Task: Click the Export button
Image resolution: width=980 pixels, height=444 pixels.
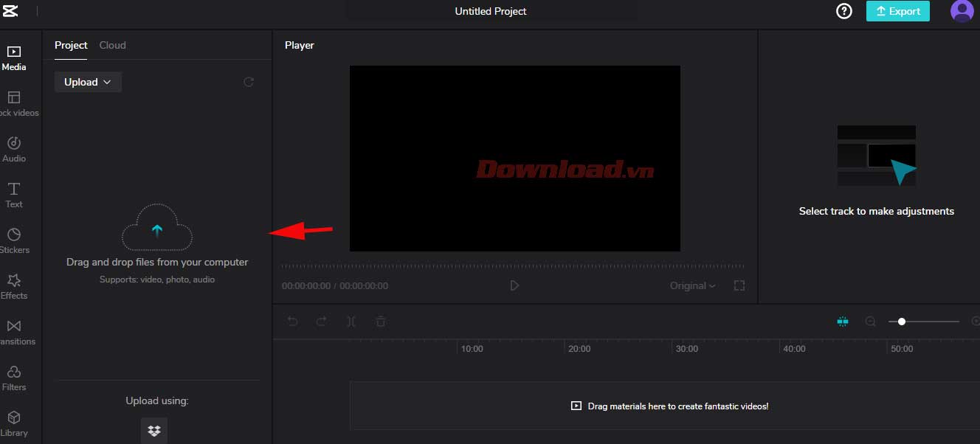Action: point(897,11)
